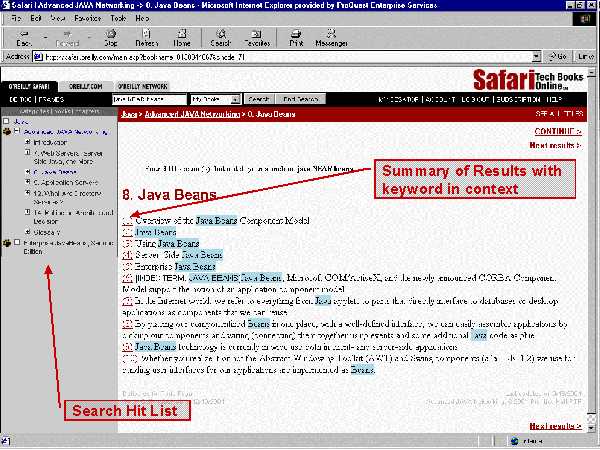Open the Java breadcrumb link
Screen dimensions: 600x450
point(129,114)
